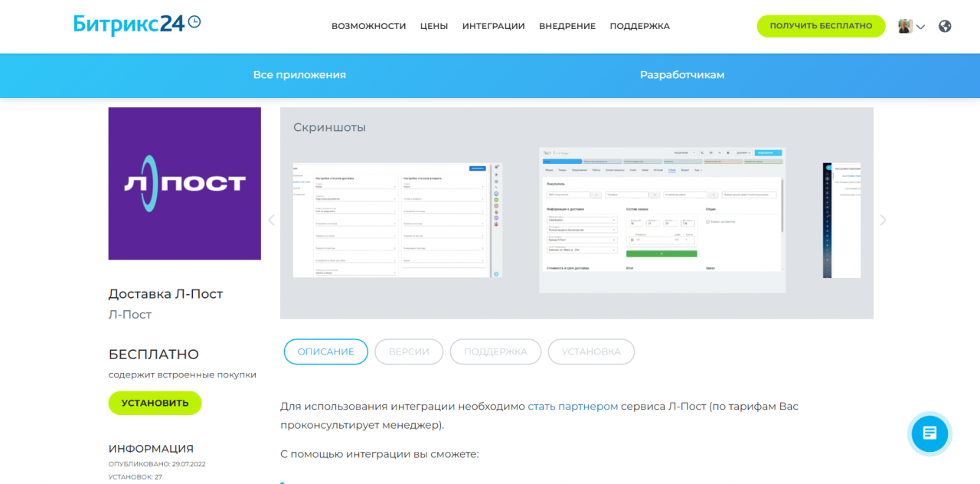Open the Поддержка top menu
980x484 pixels.
pyautogui.click(x=639, y=26)
